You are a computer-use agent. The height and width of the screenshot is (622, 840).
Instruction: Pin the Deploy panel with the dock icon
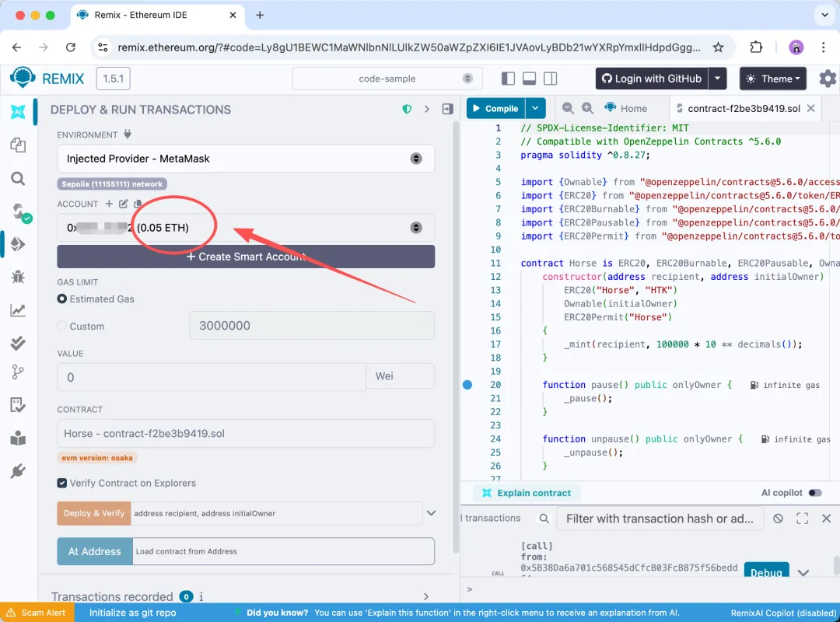point(447,110)
